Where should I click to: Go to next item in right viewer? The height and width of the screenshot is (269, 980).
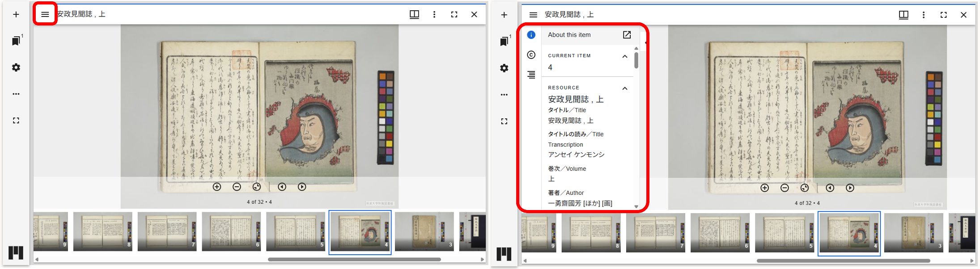click(x=850, y=188)
